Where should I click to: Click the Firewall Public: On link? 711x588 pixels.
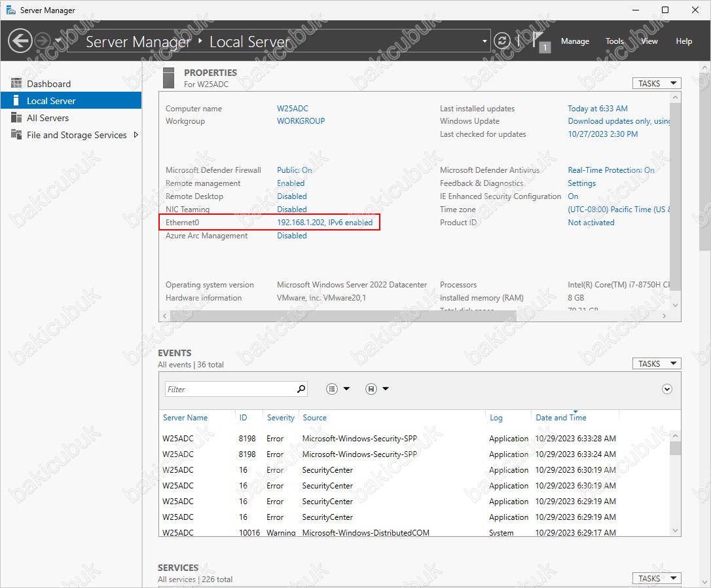(x=294, y=170)
